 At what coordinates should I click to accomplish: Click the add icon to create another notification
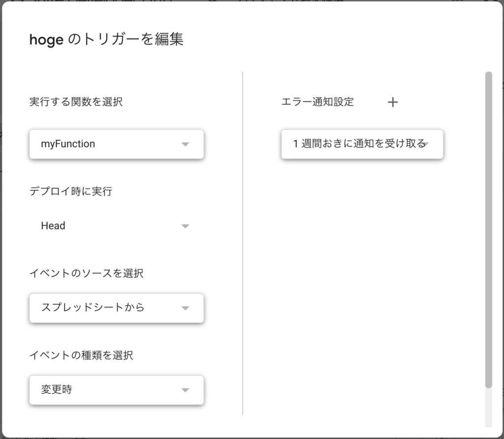tap(393, 102)
